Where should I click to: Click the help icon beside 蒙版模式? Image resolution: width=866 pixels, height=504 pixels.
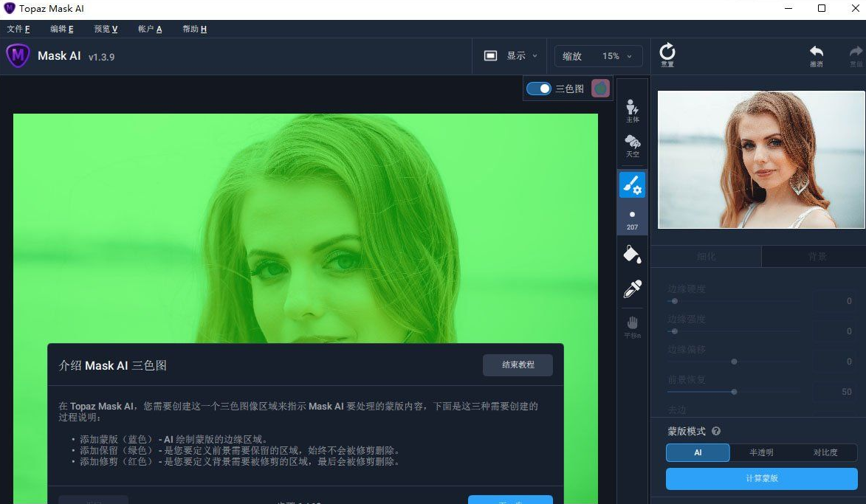716,431
